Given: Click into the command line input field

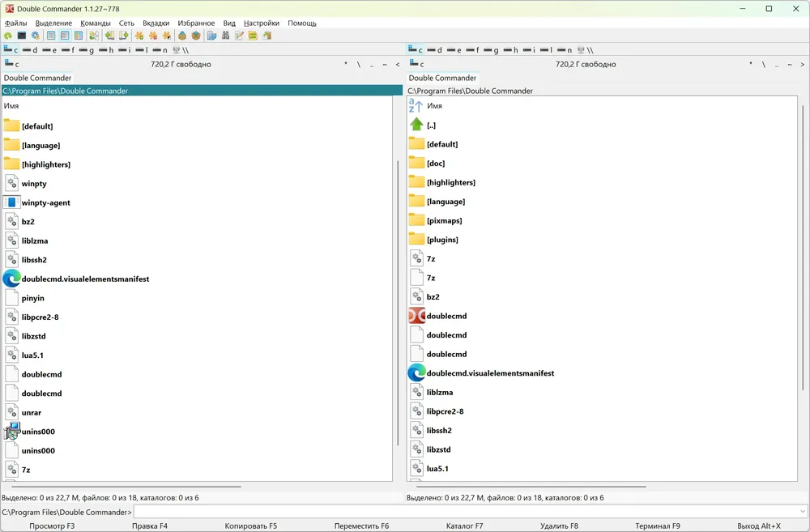Looking at the screenshot, I should pos(465,512).
